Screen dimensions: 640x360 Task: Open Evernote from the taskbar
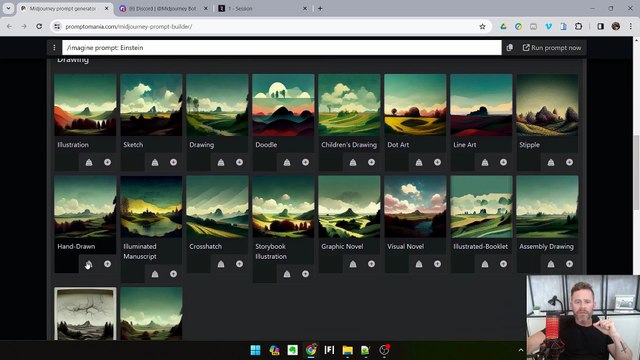[292, 350]
